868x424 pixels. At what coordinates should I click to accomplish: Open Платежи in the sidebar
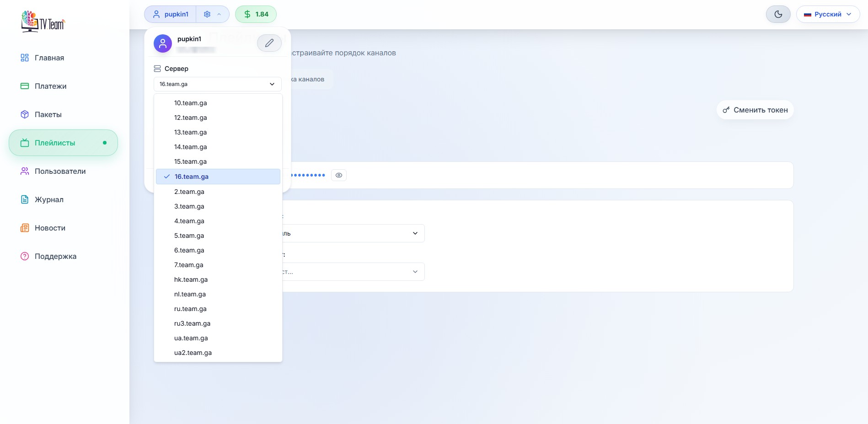point(50,86)
